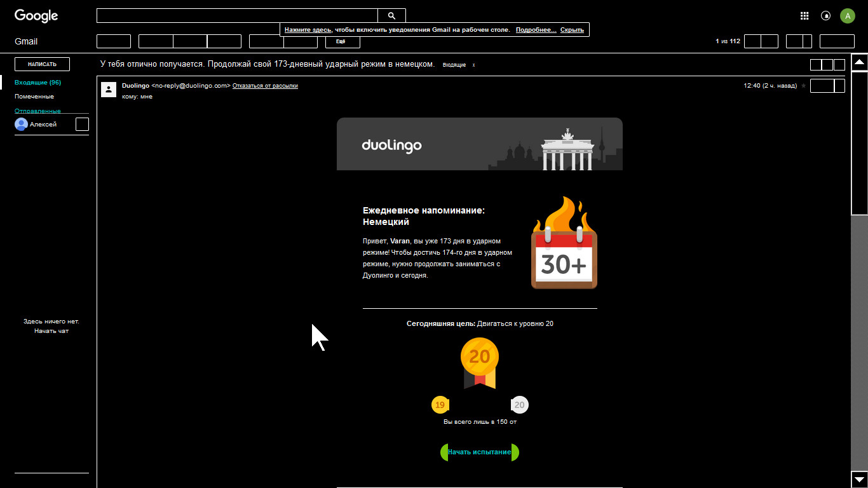
Task: Click the flaming 30+ calendar image
Action: tap(564, 243)
